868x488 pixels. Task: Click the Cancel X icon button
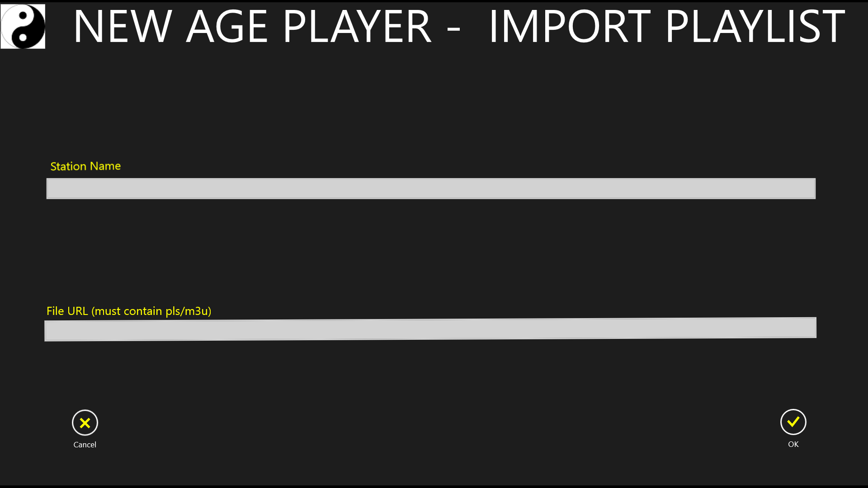click(85, 422)
